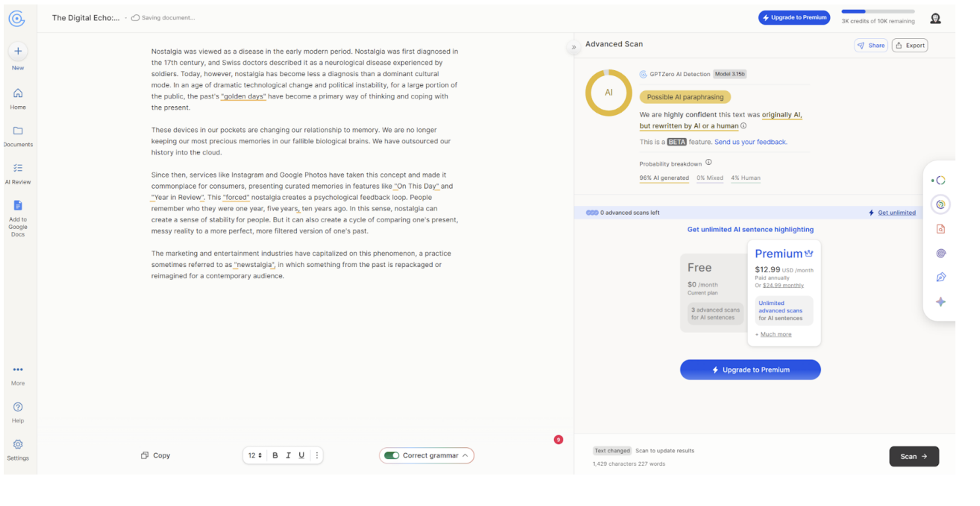
Task: Click the underlined phrase "golden days"
Action: tap(243, 96)
